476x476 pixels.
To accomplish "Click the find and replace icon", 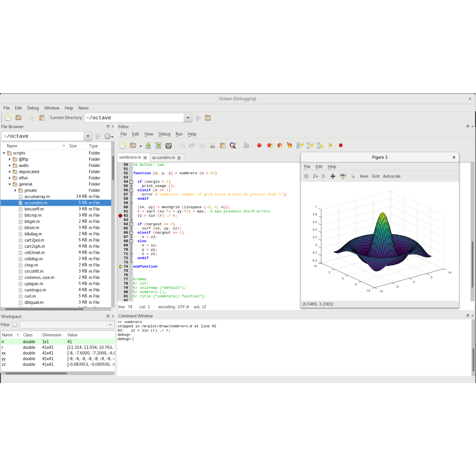I will click(233, 145).
